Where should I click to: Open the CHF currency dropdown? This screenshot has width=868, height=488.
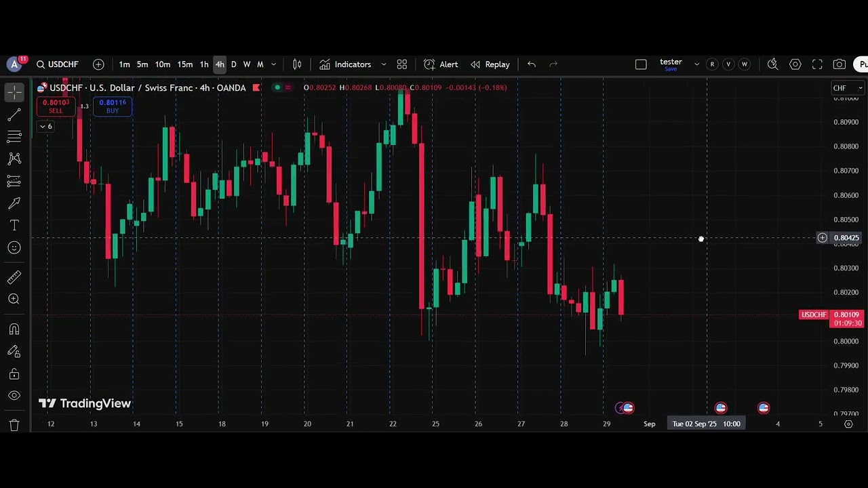click(846, 88)
